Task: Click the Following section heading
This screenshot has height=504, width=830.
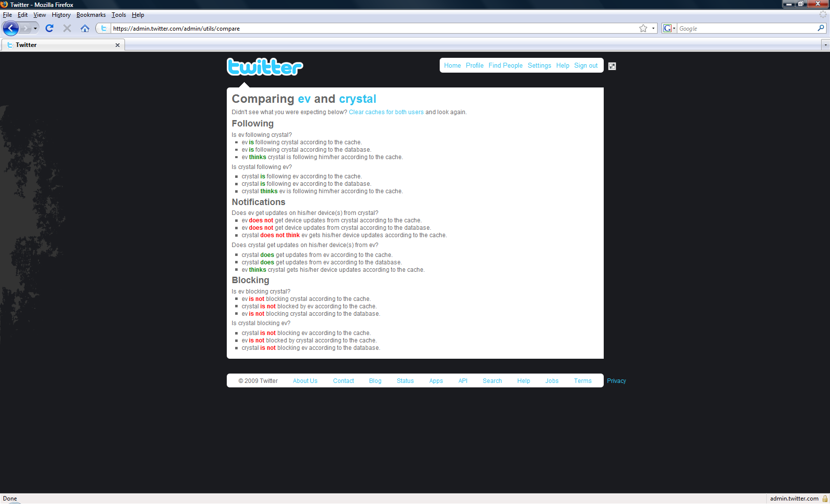Action: click(x=252, y=124)
